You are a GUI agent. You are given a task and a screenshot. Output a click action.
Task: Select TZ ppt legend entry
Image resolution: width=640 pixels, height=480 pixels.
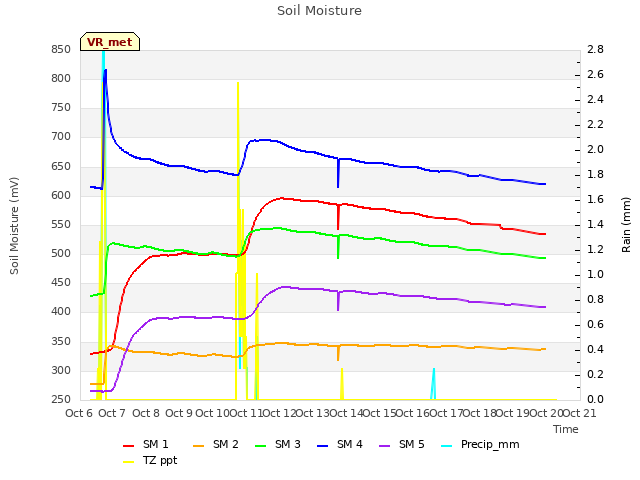click(150, 460)
